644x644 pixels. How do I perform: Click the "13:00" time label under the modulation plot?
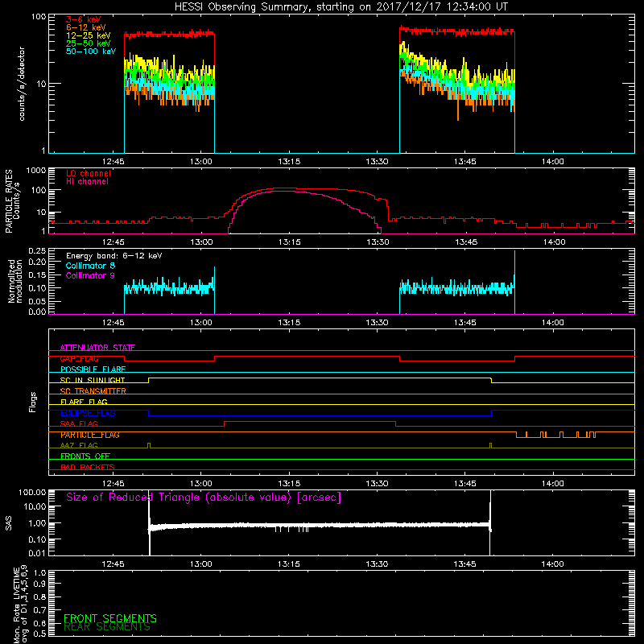(x=201, y=323)
